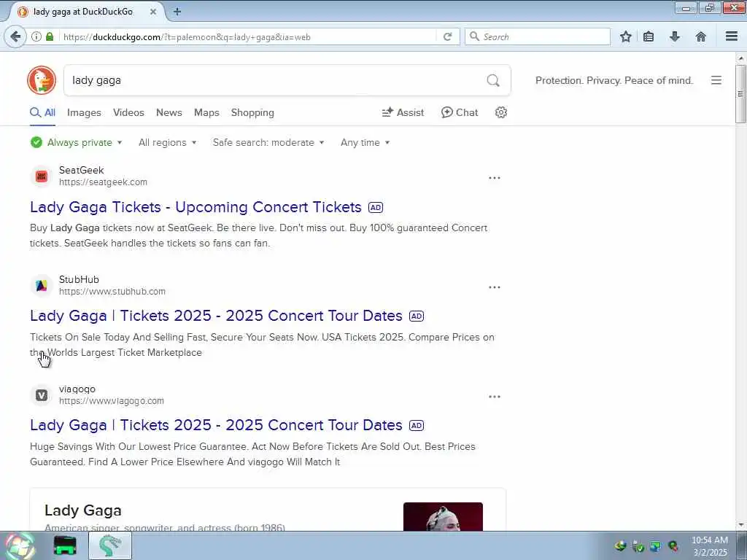Open site information icon in address bar
The image size is (747, 560).
[36, 36]
